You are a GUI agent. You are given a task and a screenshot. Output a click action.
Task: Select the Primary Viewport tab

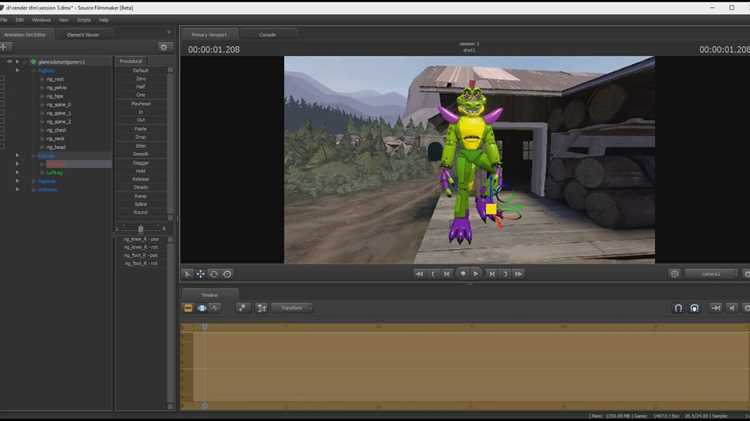(209, 35)
